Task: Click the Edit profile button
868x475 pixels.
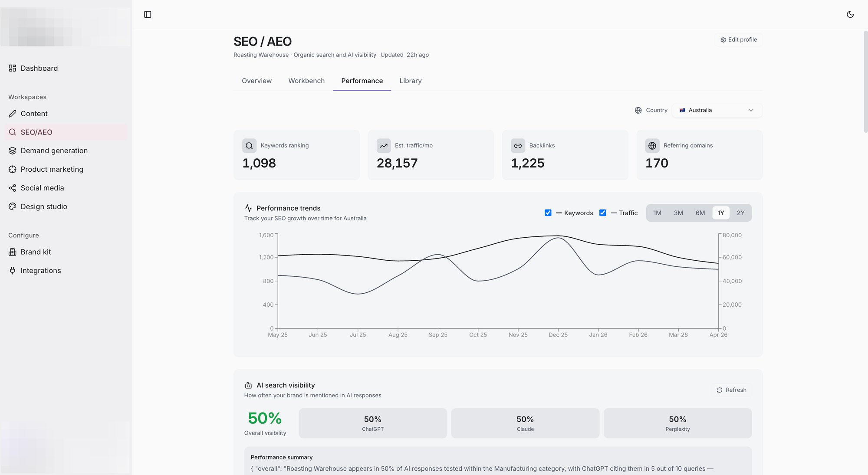Action: click(738, 39)
